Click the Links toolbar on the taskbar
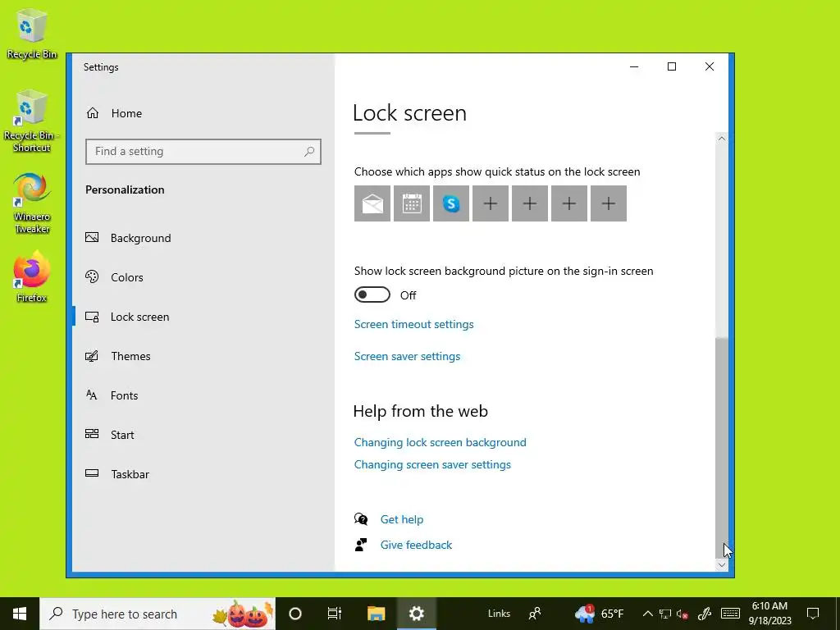Image resolution: width=840 pixels, height=630 pixels. 499,614
